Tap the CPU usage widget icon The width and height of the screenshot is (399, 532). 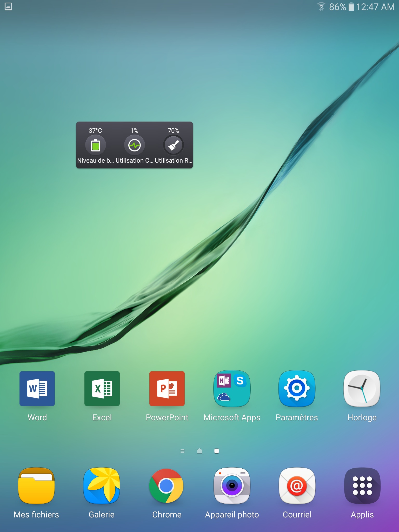pyautogui.click(x=135, y=145)
